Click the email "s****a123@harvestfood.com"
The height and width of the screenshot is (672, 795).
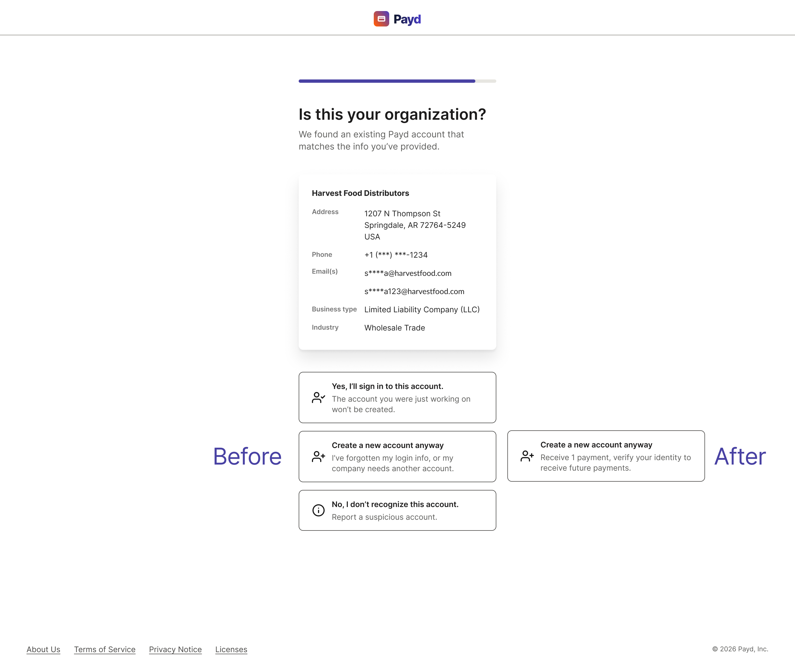coord(414,291)
